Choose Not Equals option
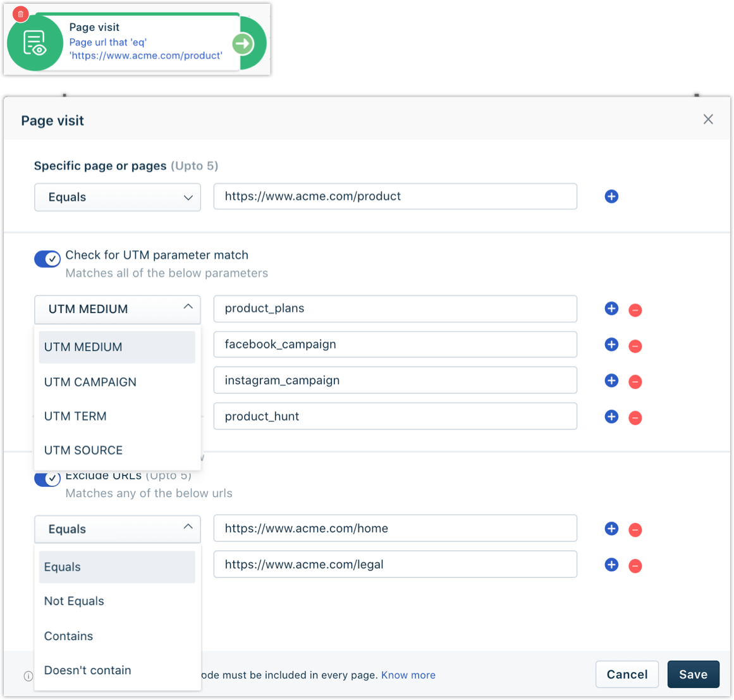Screen dimensions: 734x700 pos(117,601)
